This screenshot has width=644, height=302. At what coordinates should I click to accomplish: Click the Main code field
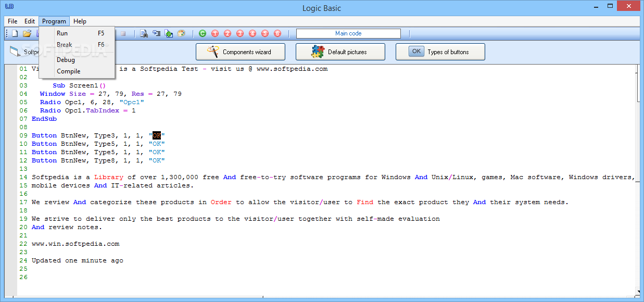click(x=348, y=33)
